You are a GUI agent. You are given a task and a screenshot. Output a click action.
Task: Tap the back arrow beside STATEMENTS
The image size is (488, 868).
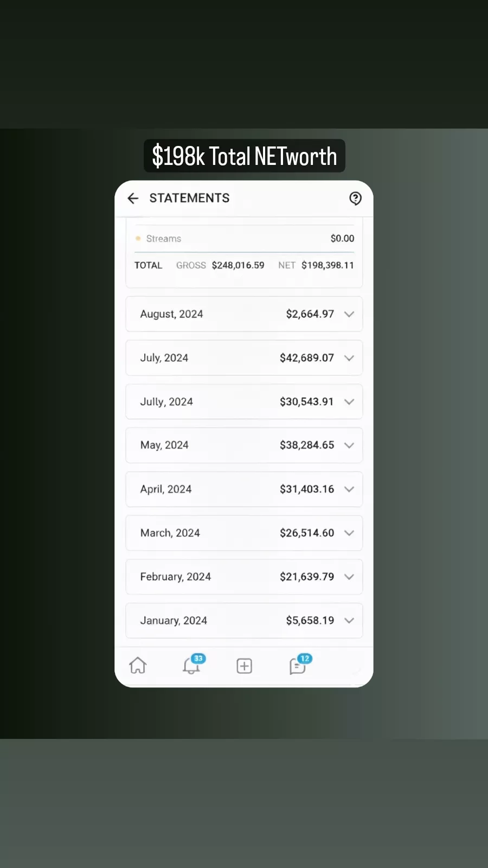133,199
